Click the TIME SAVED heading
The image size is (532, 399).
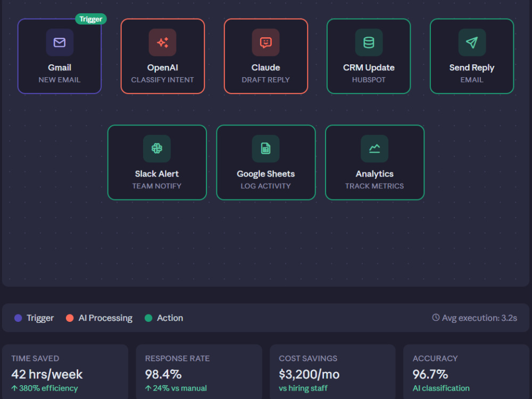coord(35,358)
